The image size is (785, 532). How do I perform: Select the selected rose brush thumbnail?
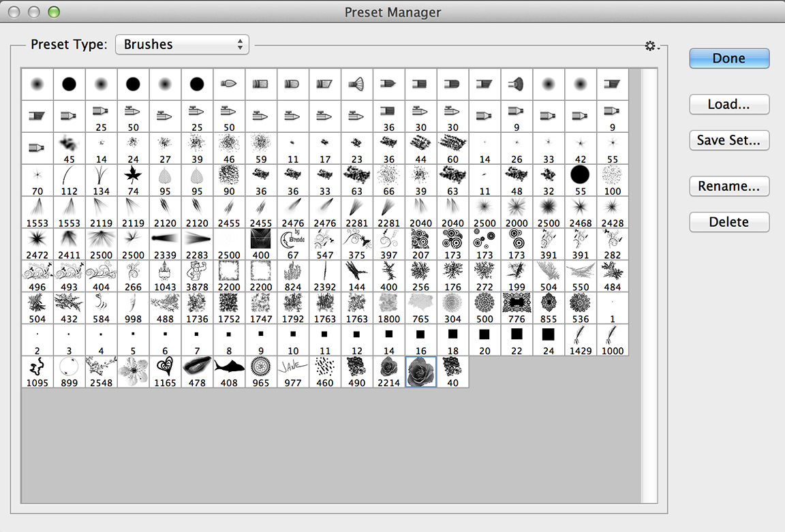click(x=420, y=372)
